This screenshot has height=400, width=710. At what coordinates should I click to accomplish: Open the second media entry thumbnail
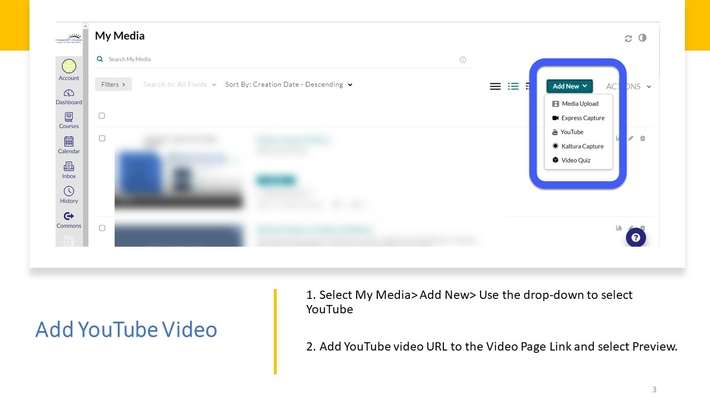click(179, 236)
